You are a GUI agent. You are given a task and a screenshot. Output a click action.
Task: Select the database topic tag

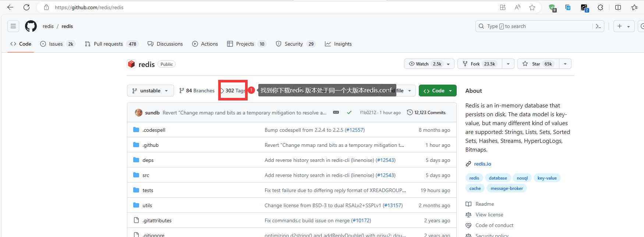tap(498, 178)
